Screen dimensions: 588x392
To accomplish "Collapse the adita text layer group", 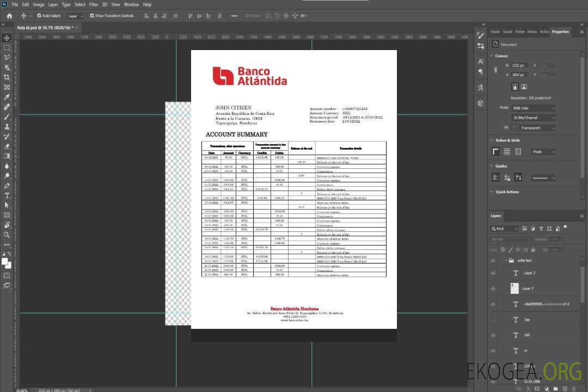I will point(506,260).
